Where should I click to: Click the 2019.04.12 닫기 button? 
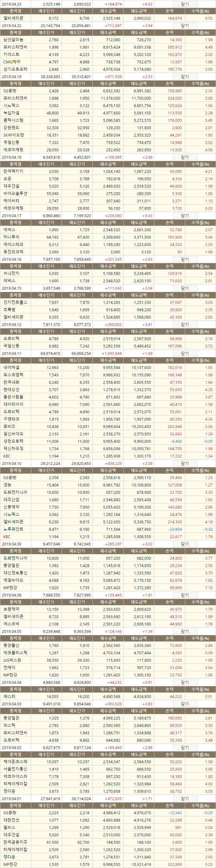pos(185,324)
